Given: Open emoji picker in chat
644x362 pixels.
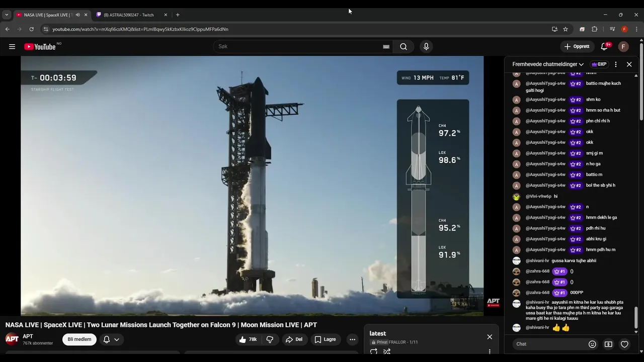Looking at the screenshot, I should pyautogui.click(x=592, y=344).
